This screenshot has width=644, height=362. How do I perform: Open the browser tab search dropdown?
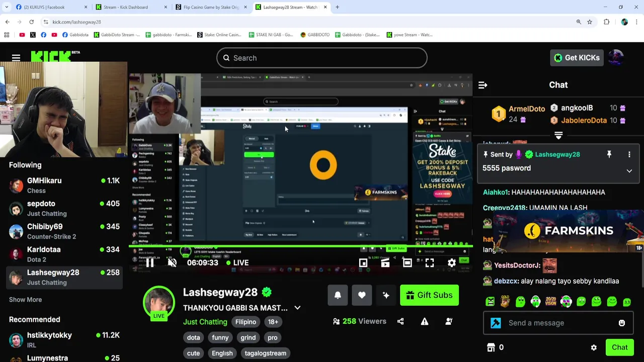pyautogui.click(x=7, y=7)
